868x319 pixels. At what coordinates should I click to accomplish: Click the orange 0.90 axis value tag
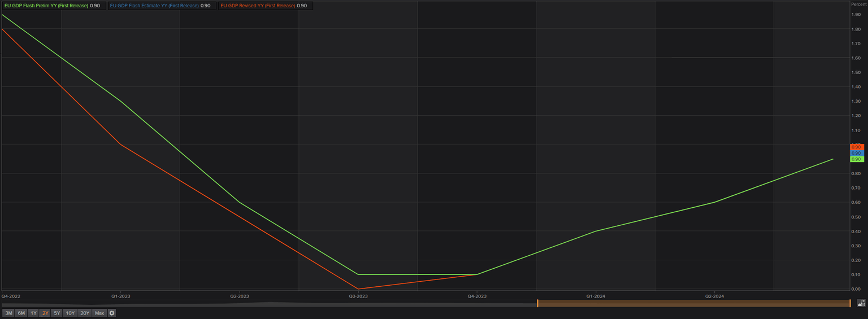coord(857,147)
